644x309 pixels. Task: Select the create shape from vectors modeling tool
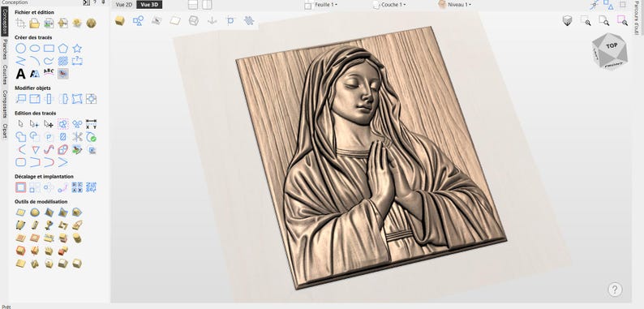pyautogui.click(x=20, y=212)
